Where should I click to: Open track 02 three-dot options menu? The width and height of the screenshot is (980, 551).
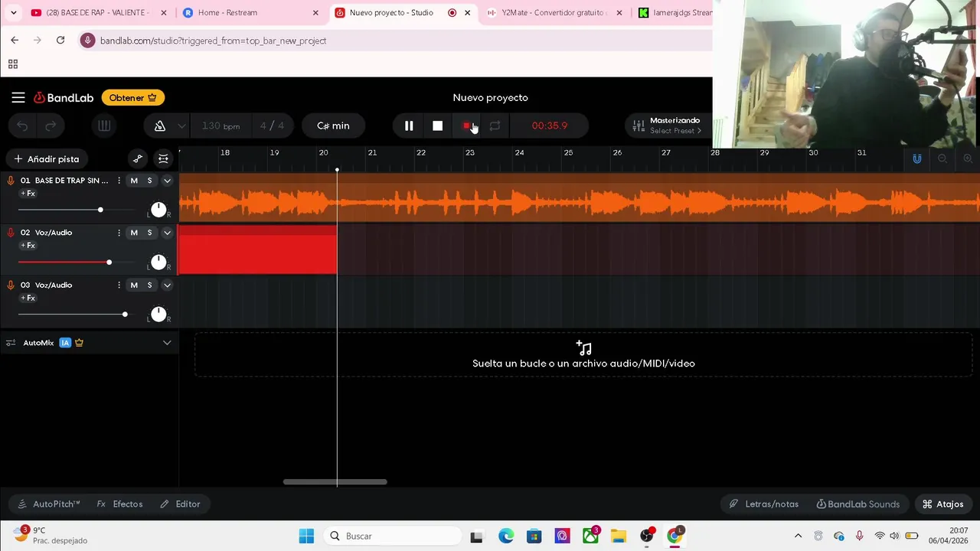(119, 233)
